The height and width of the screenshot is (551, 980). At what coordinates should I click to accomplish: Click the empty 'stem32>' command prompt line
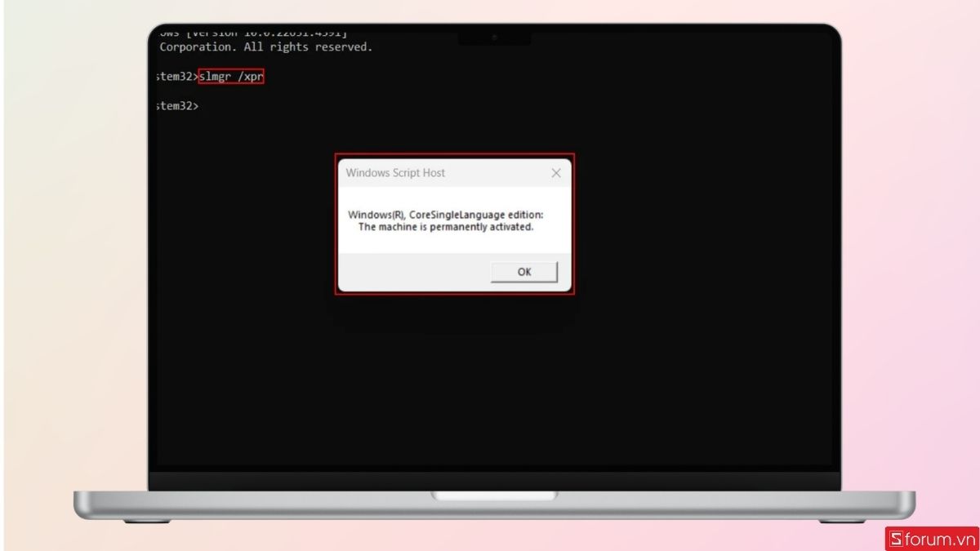point(177,106)
